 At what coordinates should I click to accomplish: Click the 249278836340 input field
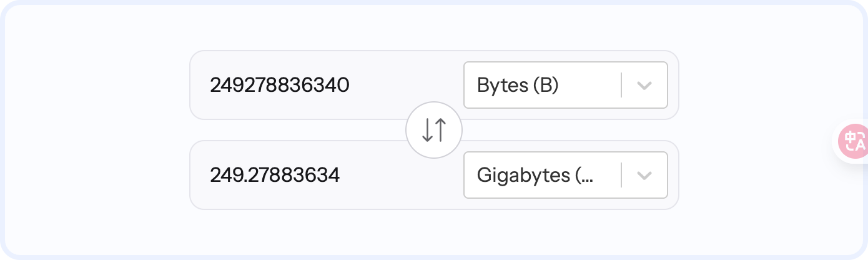click(280, 85)
